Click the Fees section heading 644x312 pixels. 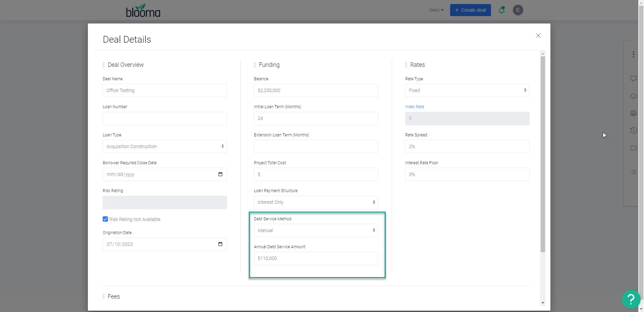point(114,297)
